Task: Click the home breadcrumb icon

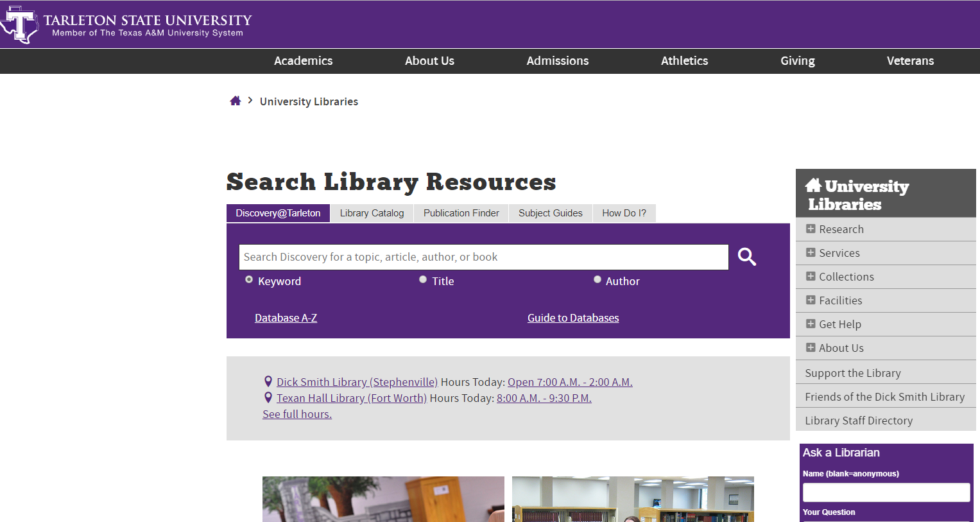Action: coord(236,100)
